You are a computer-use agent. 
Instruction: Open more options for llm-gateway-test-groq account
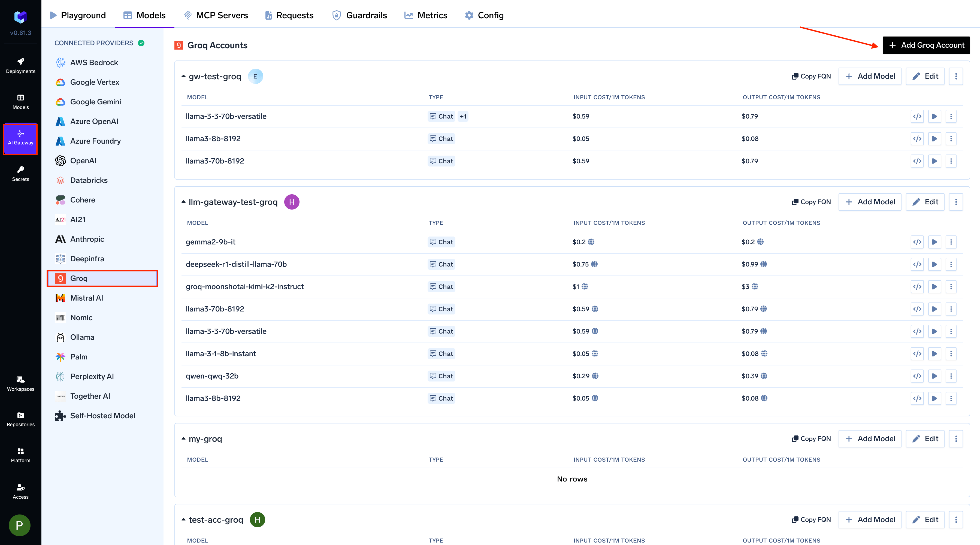956,202
